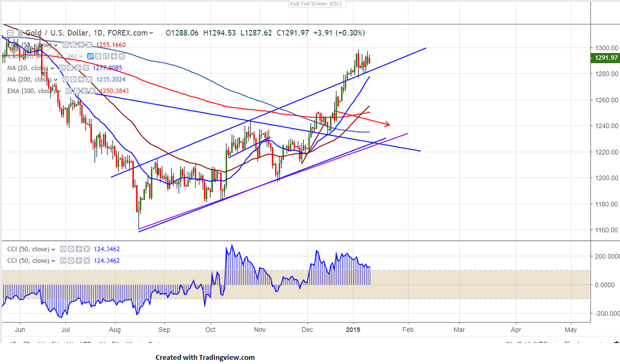Collapse the indicator legend with the minus box
This screenshot has width=620, height=364.
pyautogui.click(x=11, y=33)
